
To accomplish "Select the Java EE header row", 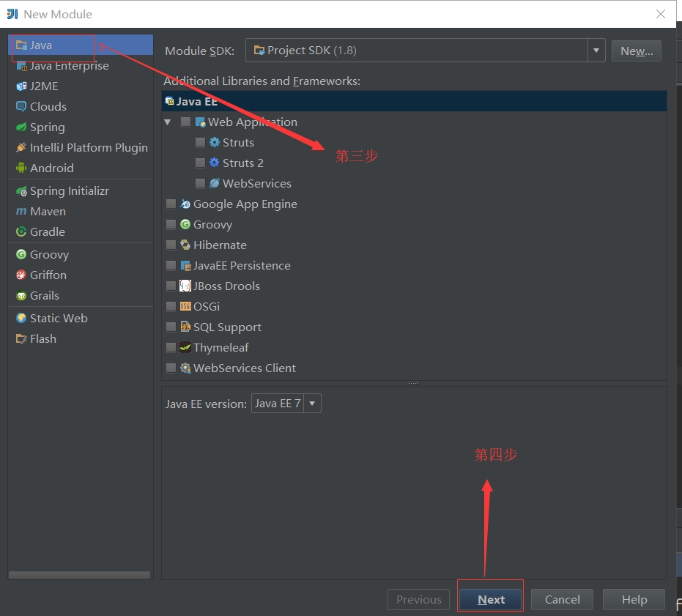I will [414, 101].
